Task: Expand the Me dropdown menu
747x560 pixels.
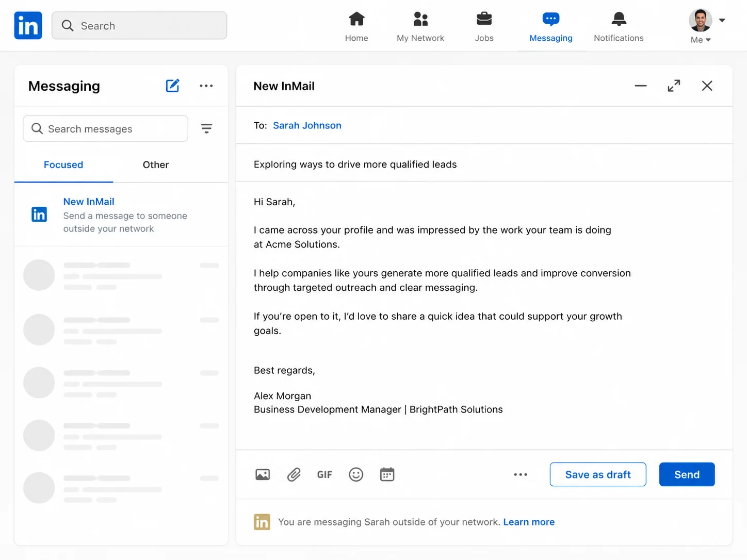Action: click(701, 40)
